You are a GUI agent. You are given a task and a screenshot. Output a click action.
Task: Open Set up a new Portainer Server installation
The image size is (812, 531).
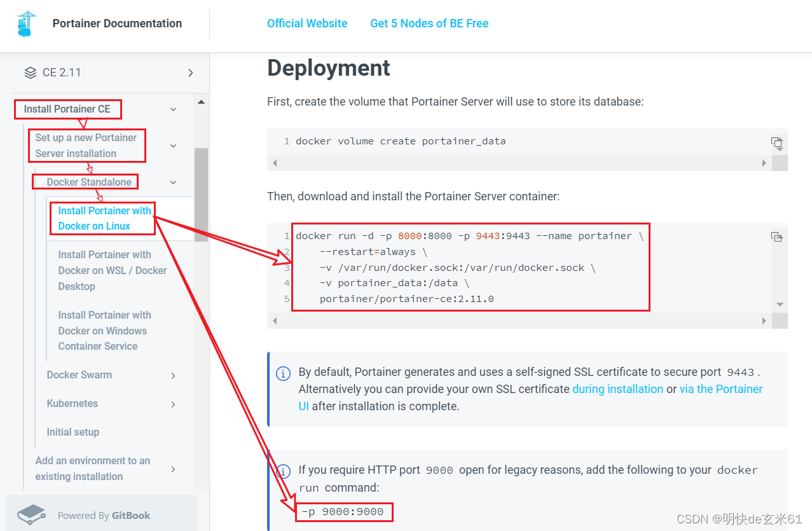(x=86, y=146)
